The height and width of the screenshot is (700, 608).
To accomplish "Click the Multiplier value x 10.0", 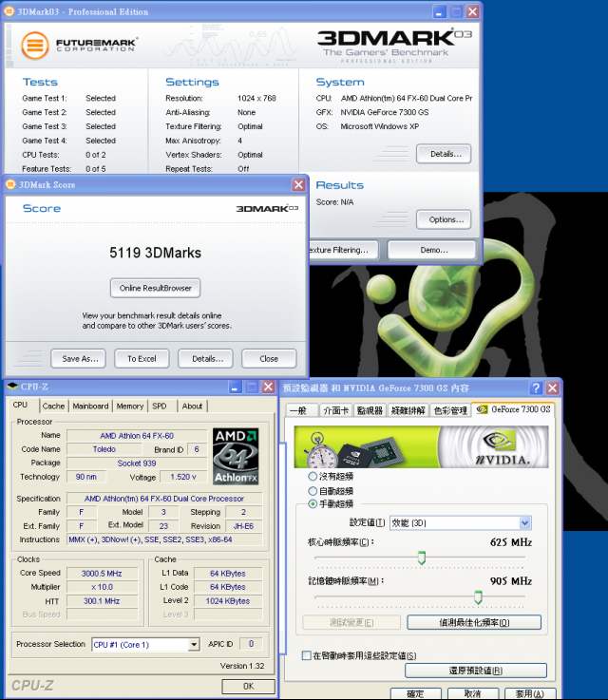I will coord(102,587).
